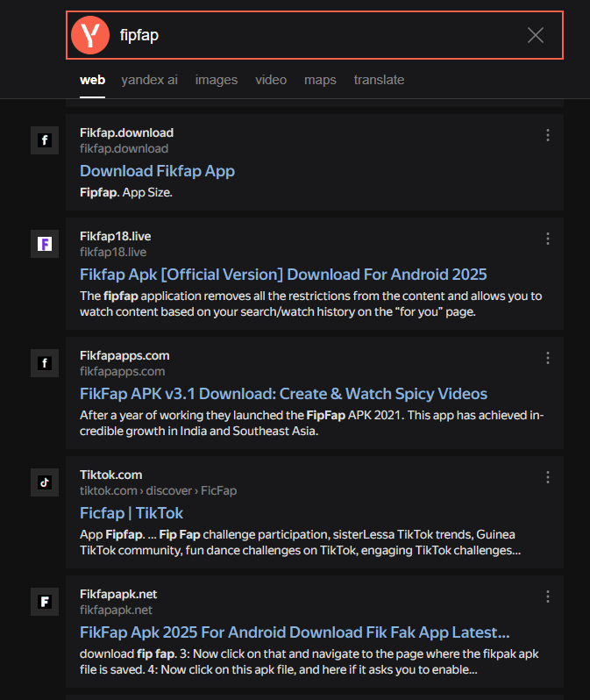Image resolution: width=590 pixels, height=700 pixels.
Task: Click the Fikfapapps.com favicon
Action: point(45,363)
